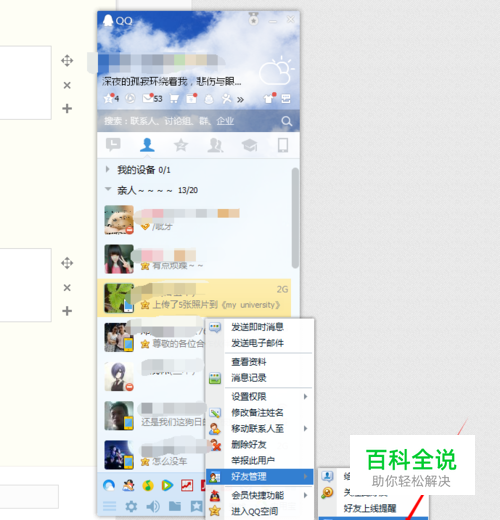The height and width of the screenshot is (520, 500).
Task: Open the QQ Game icon in app bar
Action: (x=128, y=486)
